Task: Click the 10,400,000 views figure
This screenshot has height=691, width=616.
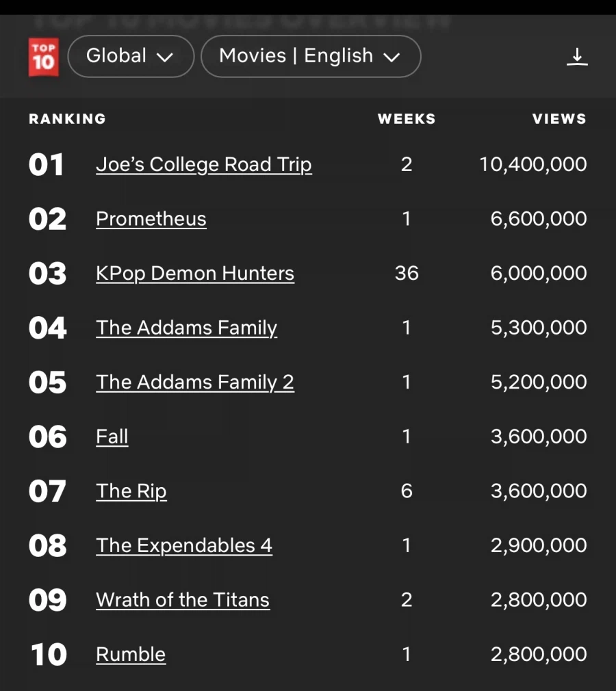Action: tap(532, 165)
